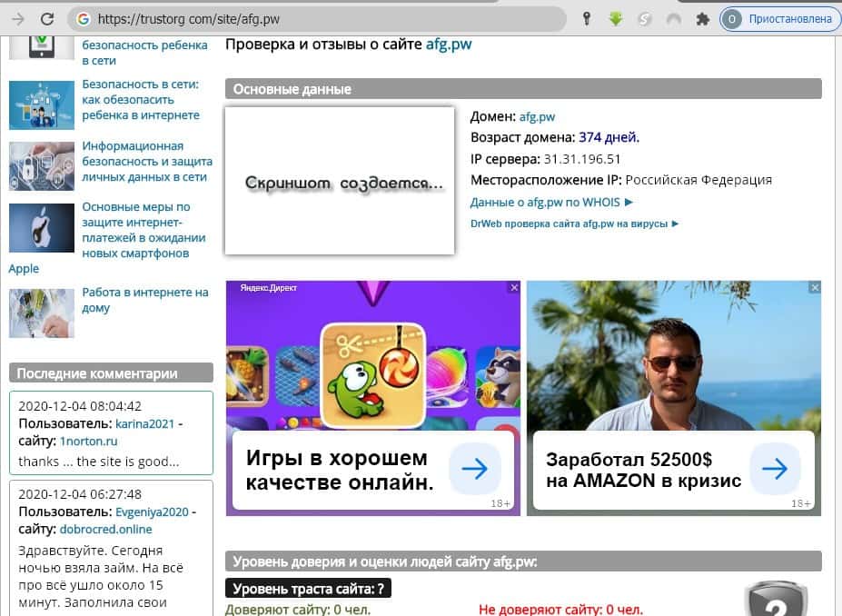
Task: Open 'безопасность ребенка в сети' link
Action: [x=144, y=52]
